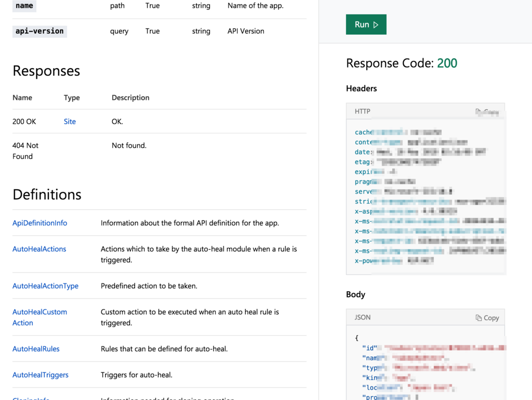Screen dimensions: 532x400
Task: Click the 'query' value for api-version
Action: pyautogui.click(x=119, y=31)
